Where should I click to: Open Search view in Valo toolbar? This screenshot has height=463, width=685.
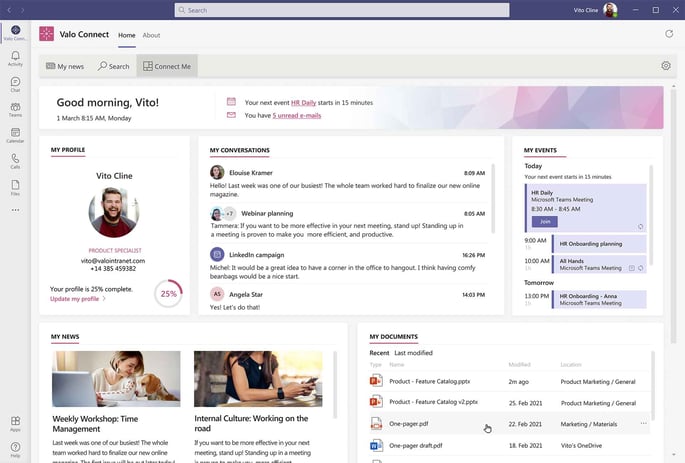pos(114,66)
